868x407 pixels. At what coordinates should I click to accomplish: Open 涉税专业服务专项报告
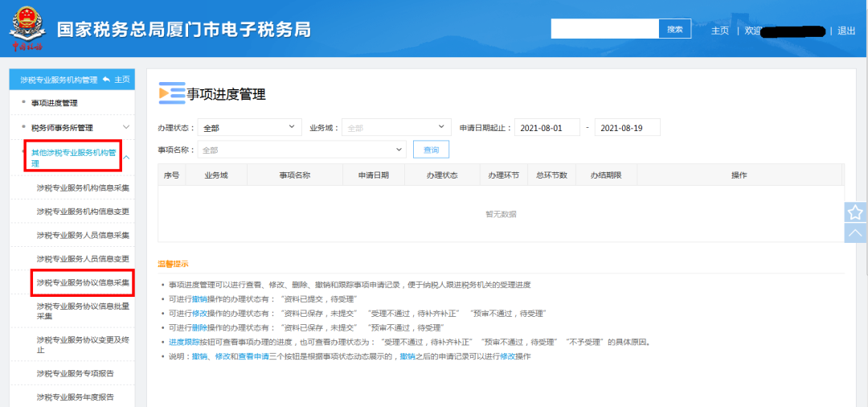pos(76,374)
